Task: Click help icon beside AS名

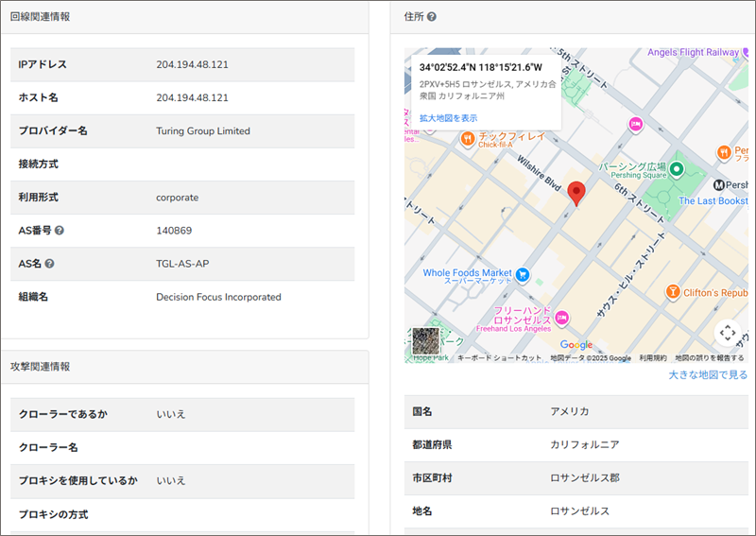Action: [49, 264]
